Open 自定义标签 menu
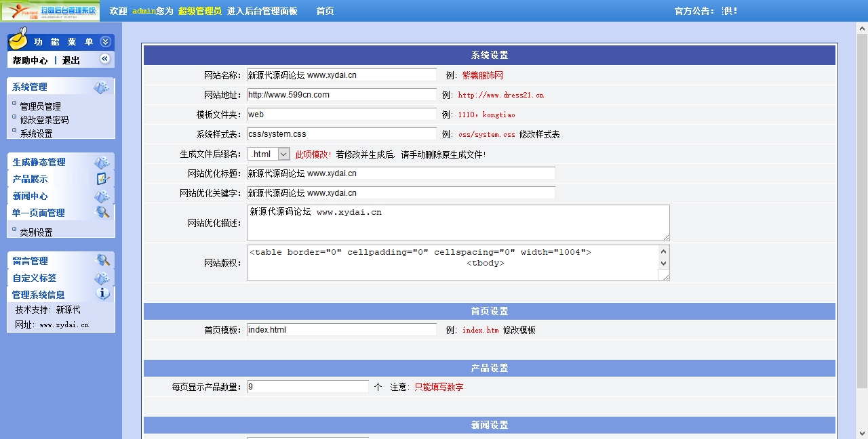The height and width of the screenshot is (439, 868). coord(34,278)
